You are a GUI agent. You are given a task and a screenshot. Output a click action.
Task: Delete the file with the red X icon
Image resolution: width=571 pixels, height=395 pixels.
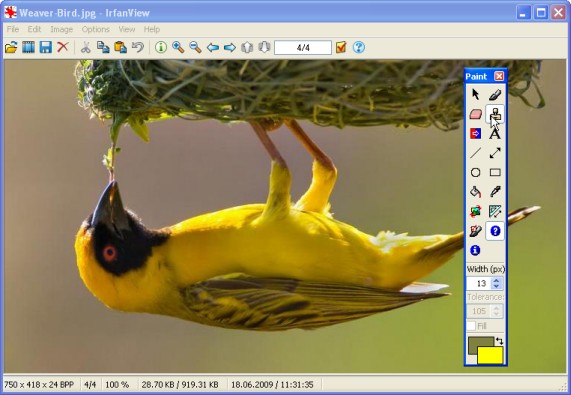pyautogui.click(x=63, y=47)
